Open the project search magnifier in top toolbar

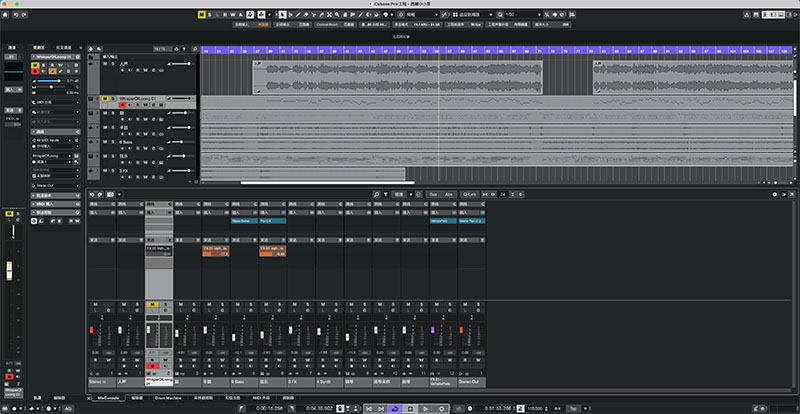click(500, 15)
